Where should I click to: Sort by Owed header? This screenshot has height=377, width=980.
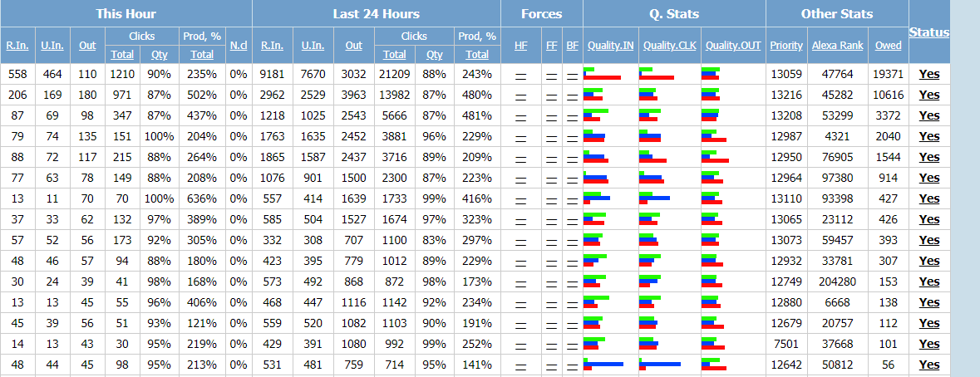pos(888,45)
